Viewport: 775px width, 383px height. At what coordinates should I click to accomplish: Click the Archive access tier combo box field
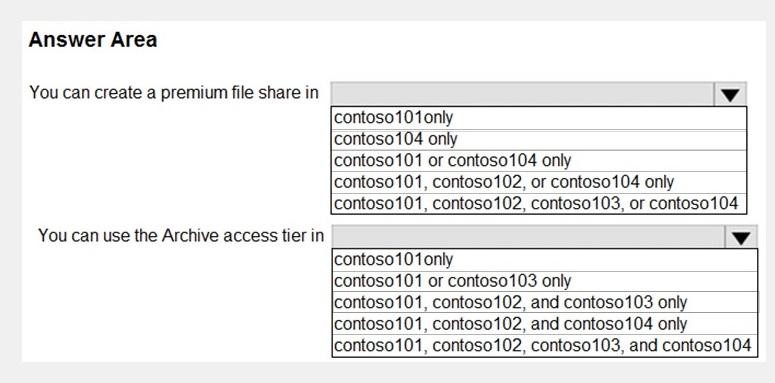(544, 237)
